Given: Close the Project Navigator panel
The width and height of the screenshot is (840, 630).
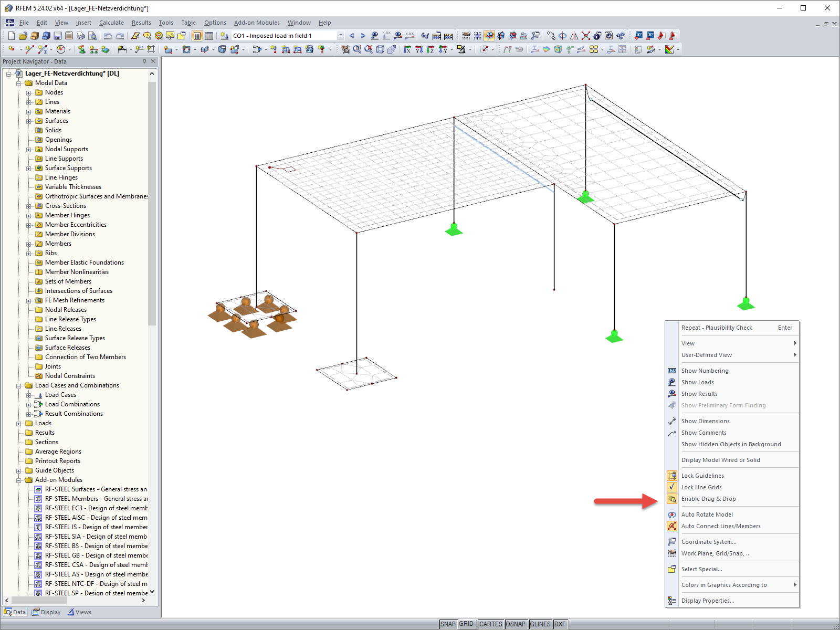Looking at the screenshot, I should point(153,61).
